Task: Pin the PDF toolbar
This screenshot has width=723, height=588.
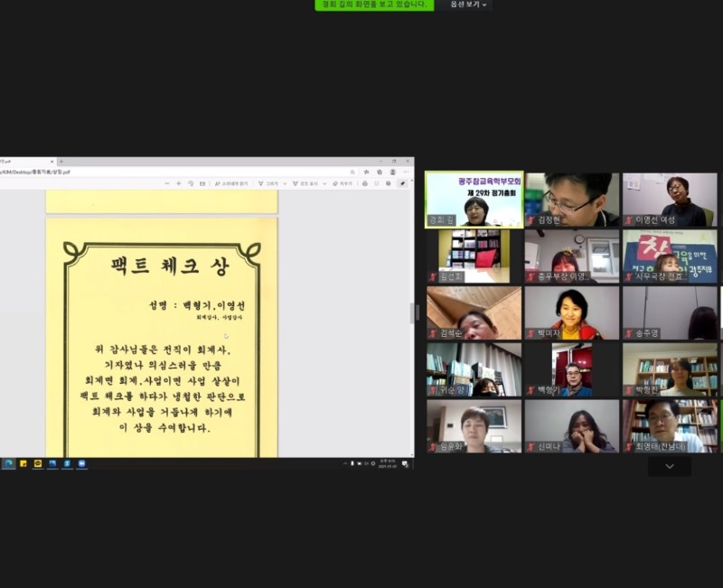Action: click(x=402, y=183)
